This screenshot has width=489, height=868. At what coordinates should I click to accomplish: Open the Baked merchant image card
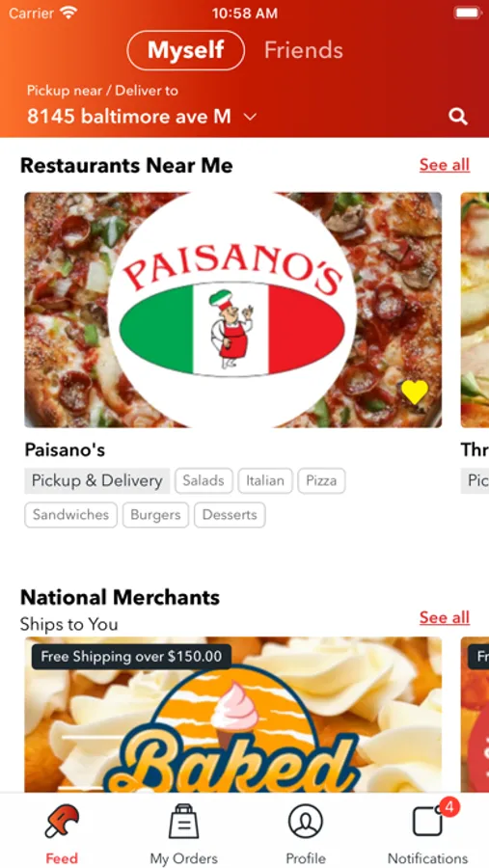click(233, 714)
